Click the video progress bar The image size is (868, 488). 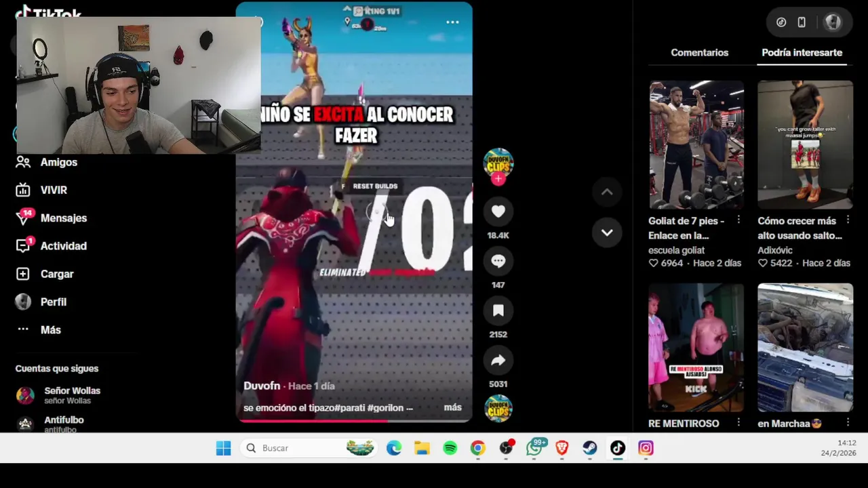(354, 420)
